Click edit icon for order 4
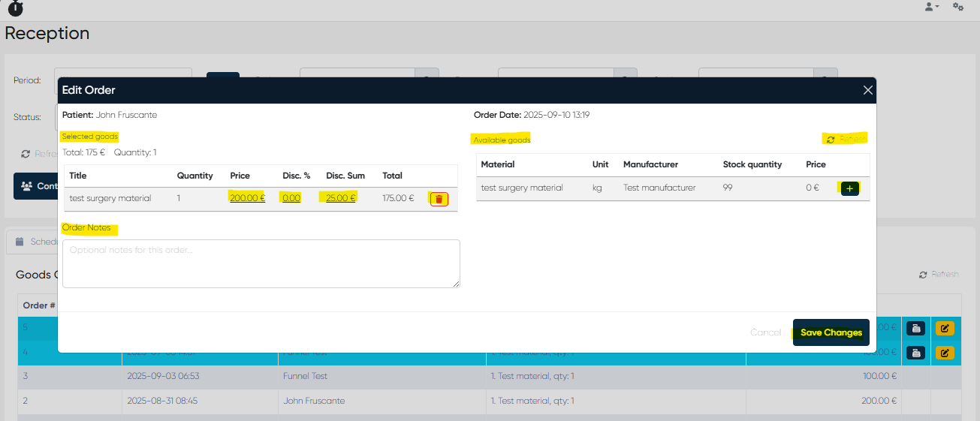 click(x=945, y=353)
